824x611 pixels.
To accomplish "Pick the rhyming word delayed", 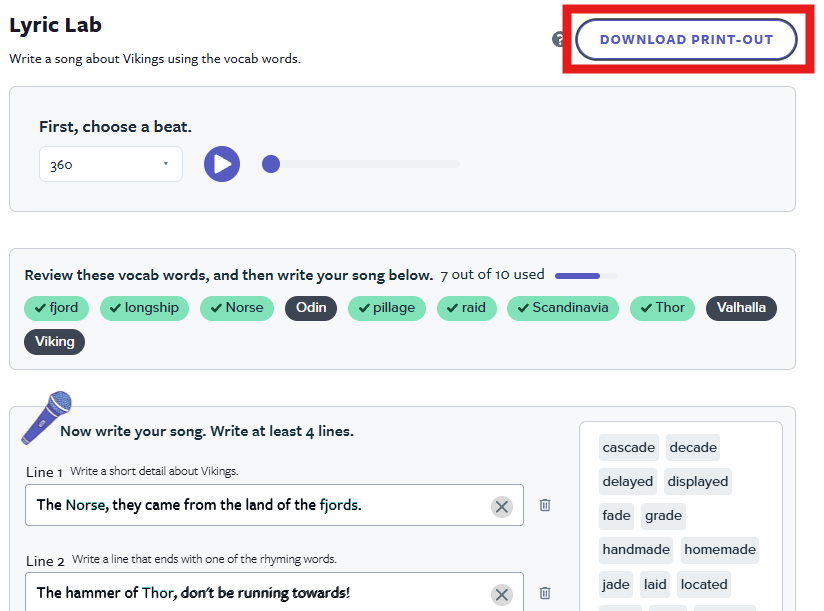I will pyautogui.click(x=627, y=482).
